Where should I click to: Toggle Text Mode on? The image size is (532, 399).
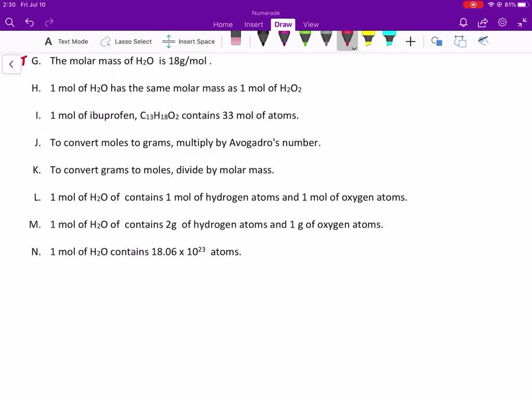pyautogui.click(x=66, y=41)
